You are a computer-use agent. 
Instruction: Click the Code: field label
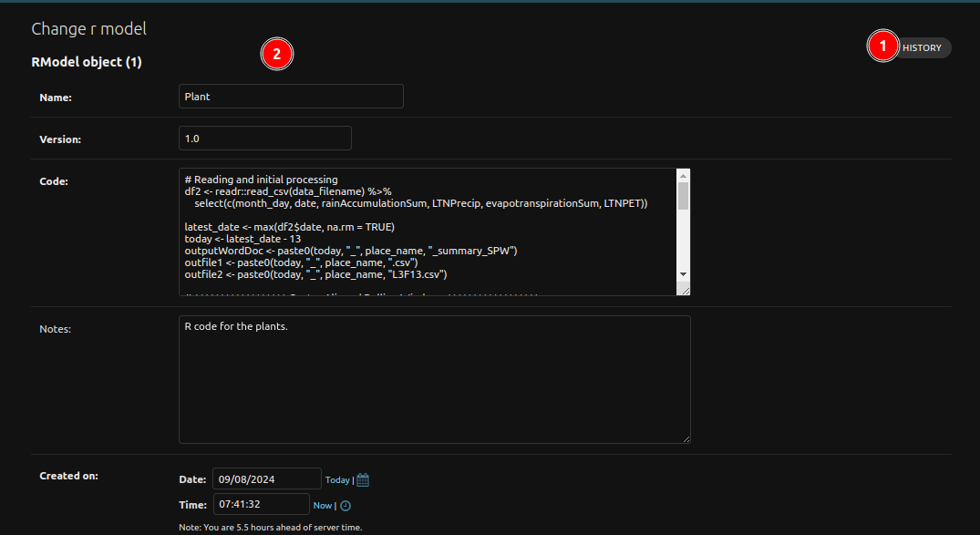click(54, 181)
